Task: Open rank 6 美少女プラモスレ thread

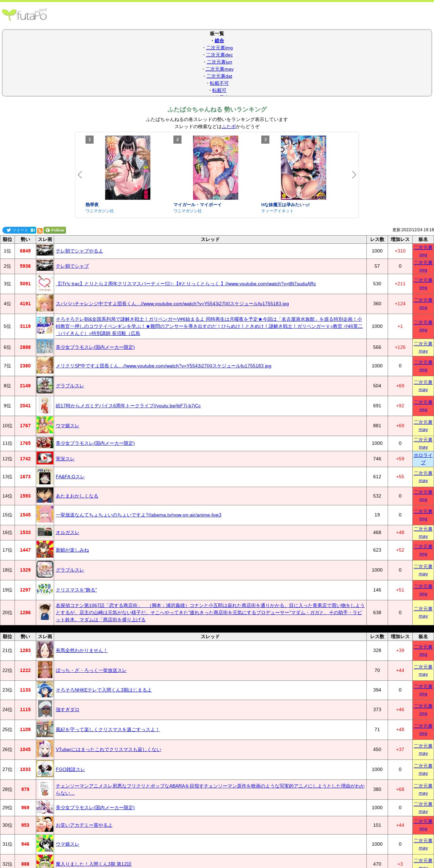Action: pos(95,347)
